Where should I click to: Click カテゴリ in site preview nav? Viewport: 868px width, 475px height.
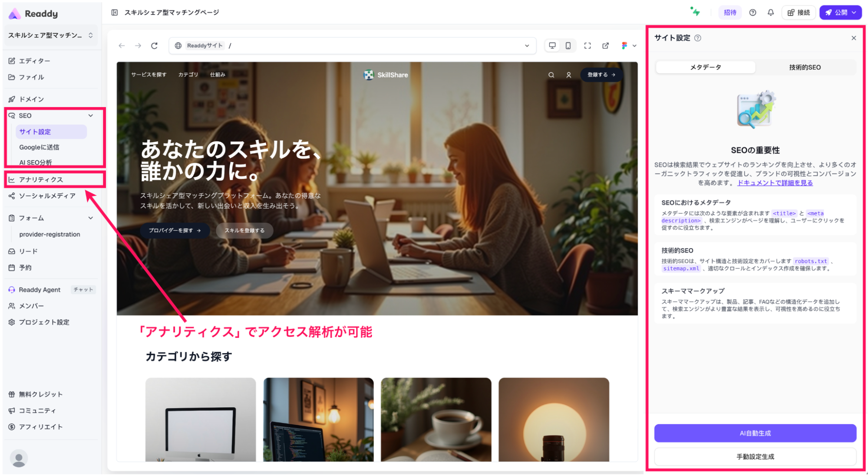pos(188,75)
